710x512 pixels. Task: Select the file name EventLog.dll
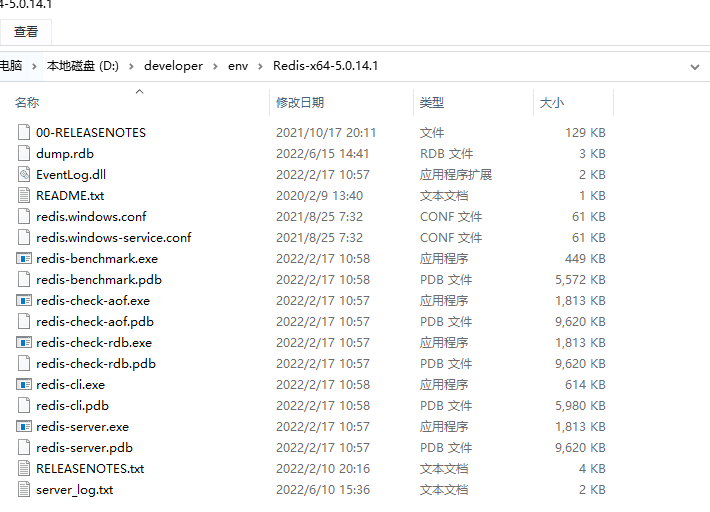pyautogui.click(x=71, y=175)
